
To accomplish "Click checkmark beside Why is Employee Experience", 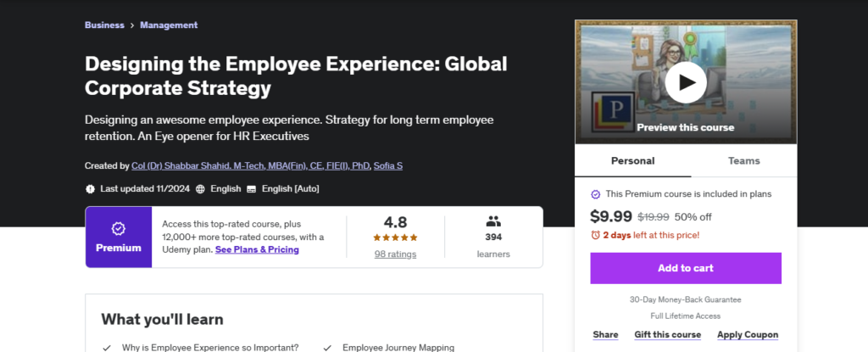I will click(x=107, y=348).
